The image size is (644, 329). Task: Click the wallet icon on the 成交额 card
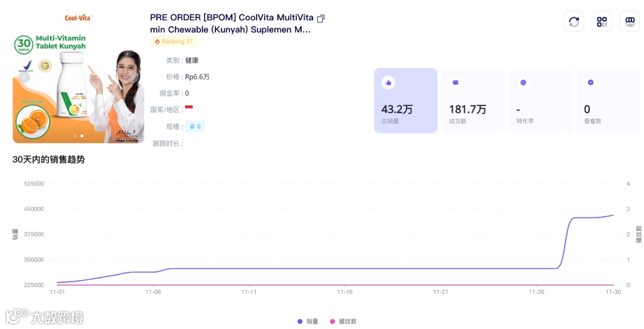coord(456,83)
